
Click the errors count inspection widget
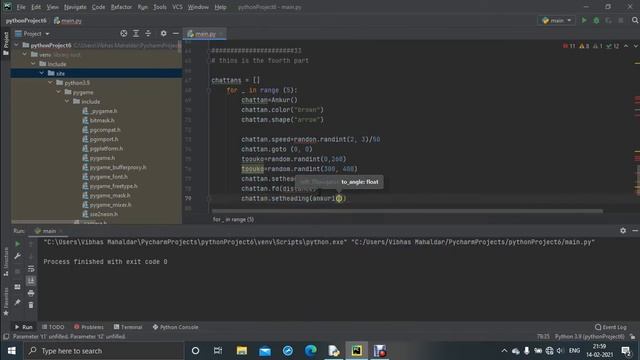(x=569, y=46)
